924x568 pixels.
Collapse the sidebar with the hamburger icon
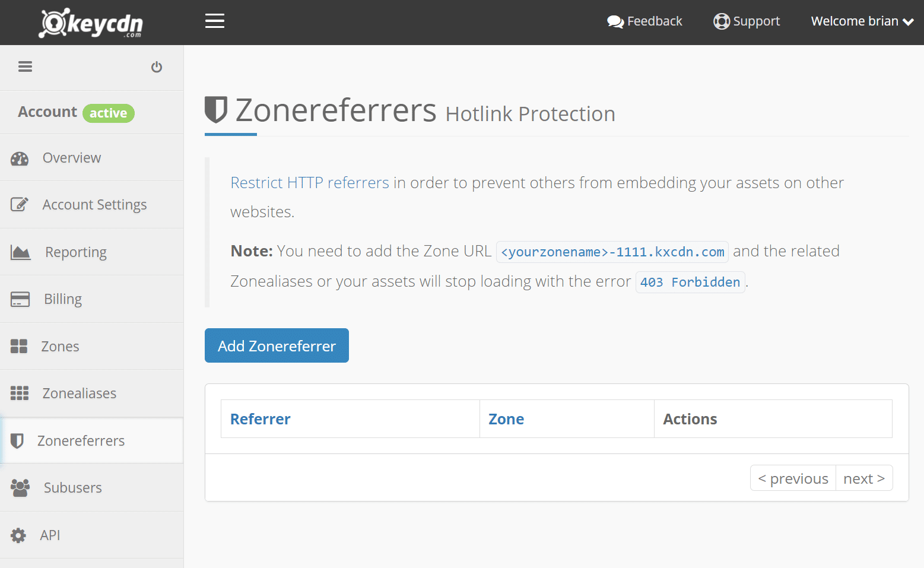[x=25, y=66]
